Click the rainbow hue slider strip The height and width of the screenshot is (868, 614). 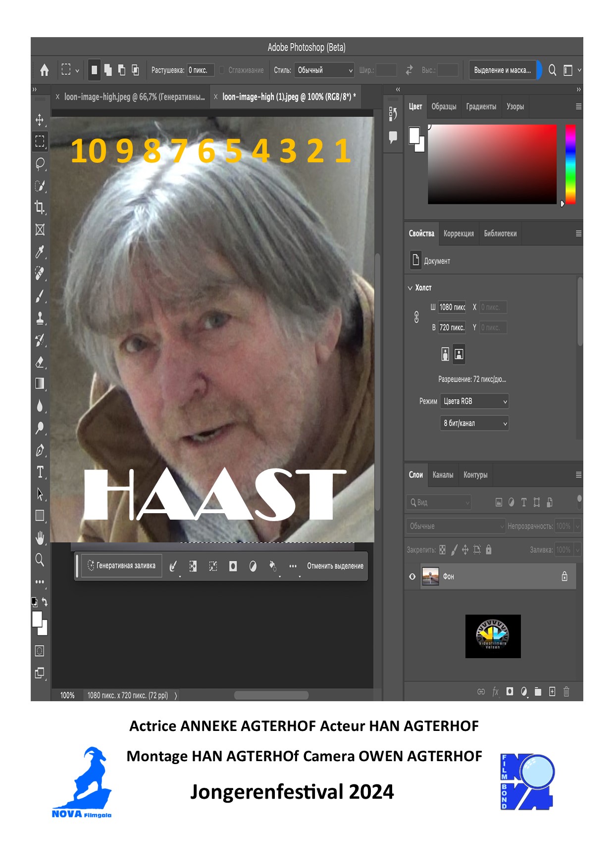pos(570,163)
